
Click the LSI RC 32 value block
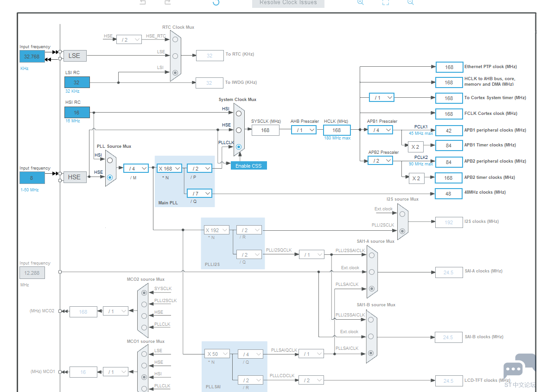click(77, 82)
